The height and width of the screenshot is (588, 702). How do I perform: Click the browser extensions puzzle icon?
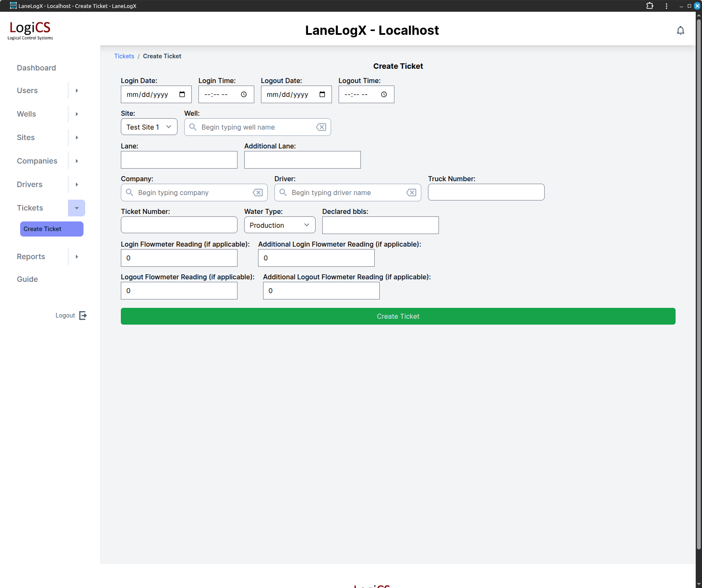click(650, 6)
